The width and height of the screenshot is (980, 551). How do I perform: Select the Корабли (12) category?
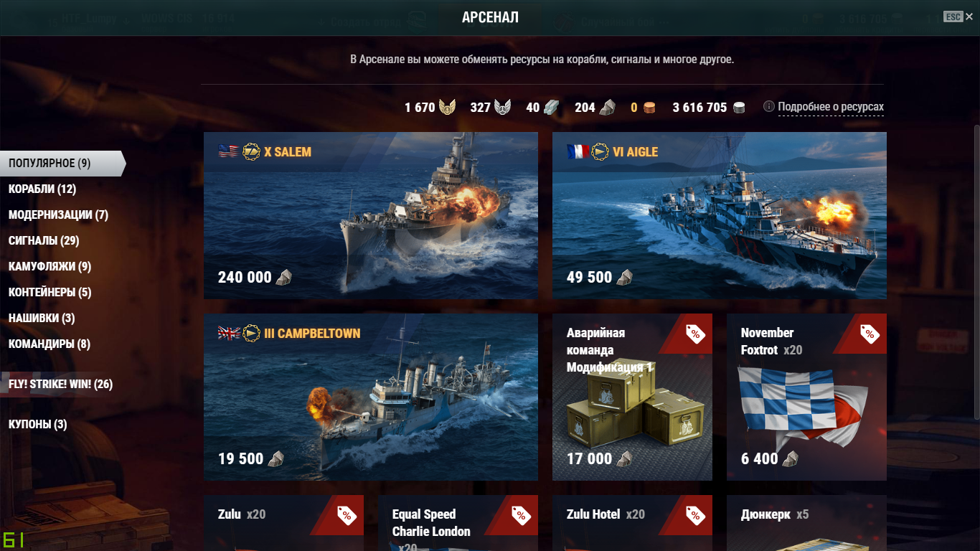pos(42,189)
